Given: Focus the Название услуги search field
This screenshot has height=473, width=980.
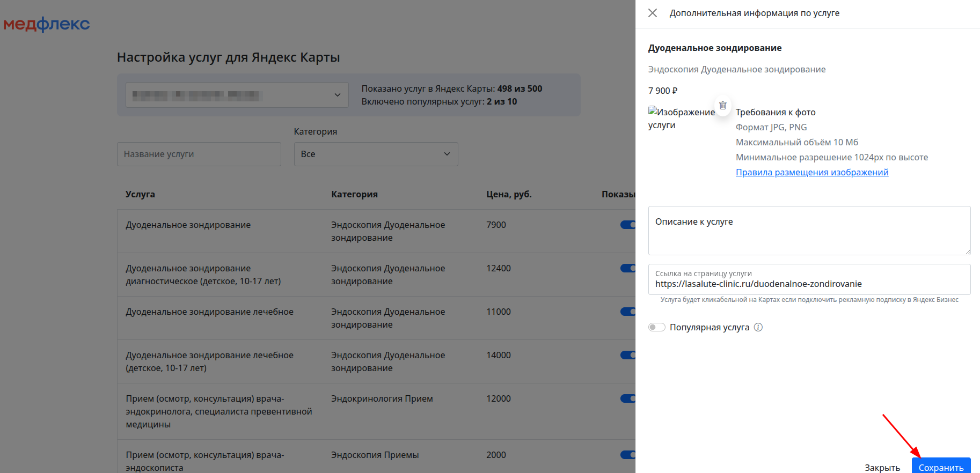Looking at the screenshot, I should pyautogui.click(x=199, y=154).
